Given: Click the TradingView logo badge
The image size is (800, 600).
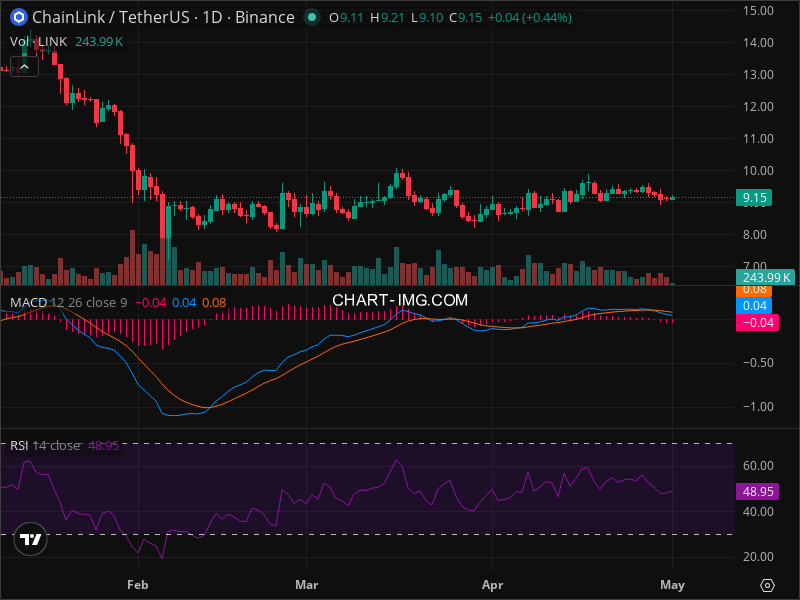Looking at the screenshot, I should point(31,539).
